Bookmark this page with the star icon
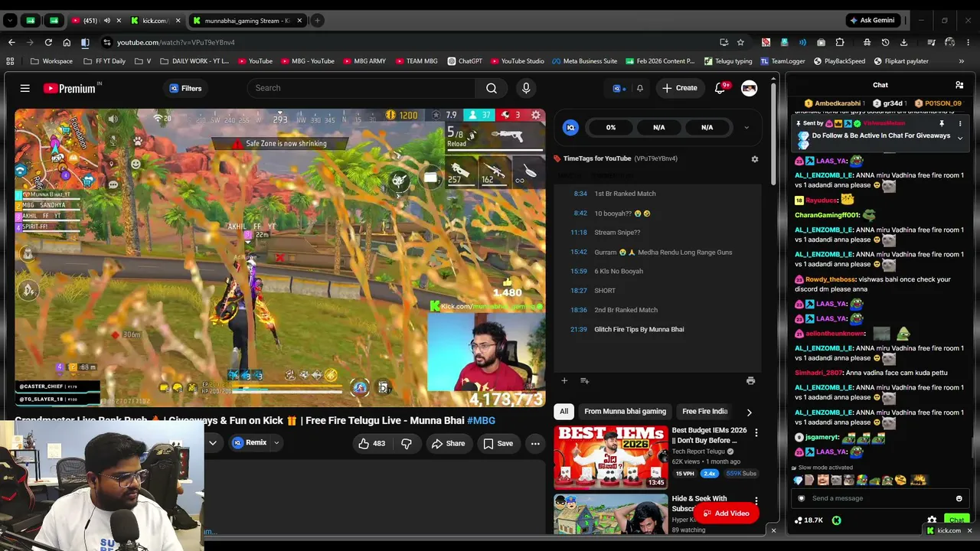This screenshot has height=551, width=980. click(x=740, y=42)
